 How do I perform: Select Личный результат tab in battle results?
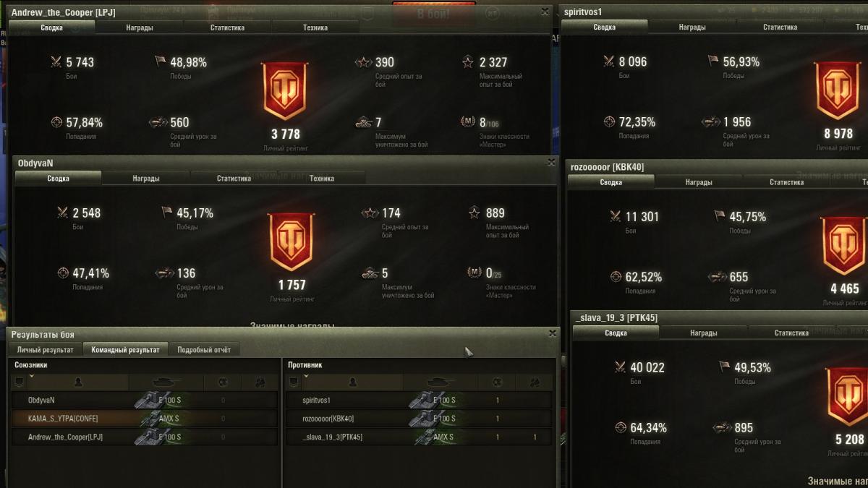pyautogui.click(x=45, y=350)
